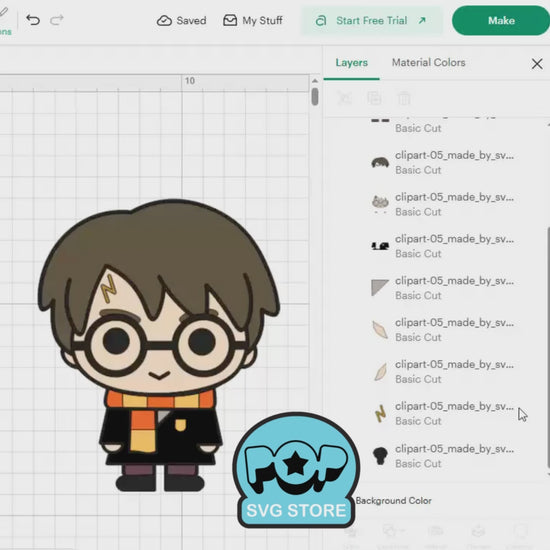
Task: Select the lightning bolt scar layer
Action: click(x=443, y=414)
